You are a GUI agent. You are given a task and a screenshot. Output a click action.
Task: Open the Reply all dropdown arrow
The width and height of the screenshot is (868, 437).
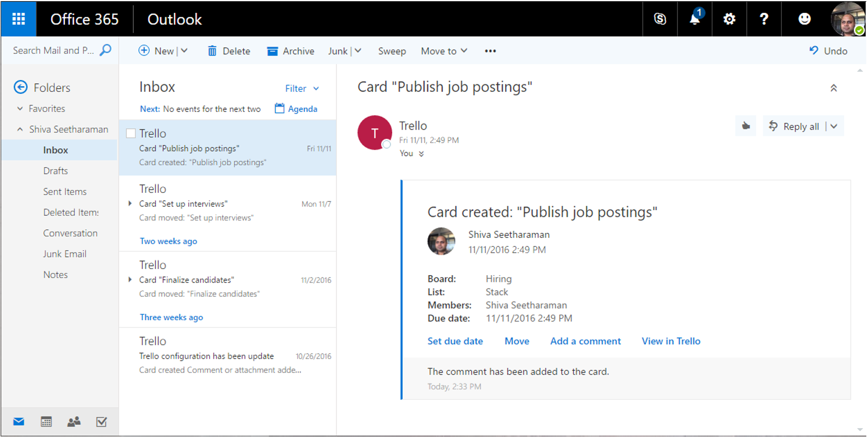pyautogui.click(x=834, y=126)
